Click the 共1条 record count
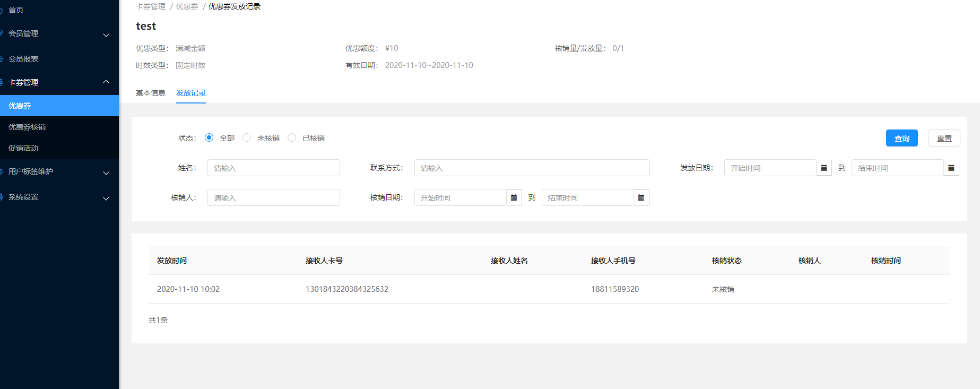Screen dimensions: 980x389 (x=158, y=320)
